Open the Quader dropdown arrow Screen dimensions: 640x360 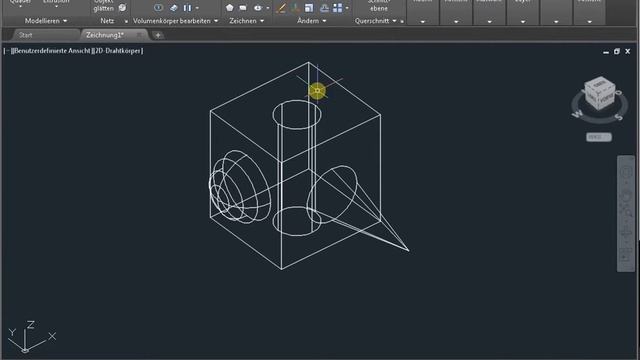pyautogui.click(x=20, y=7)
